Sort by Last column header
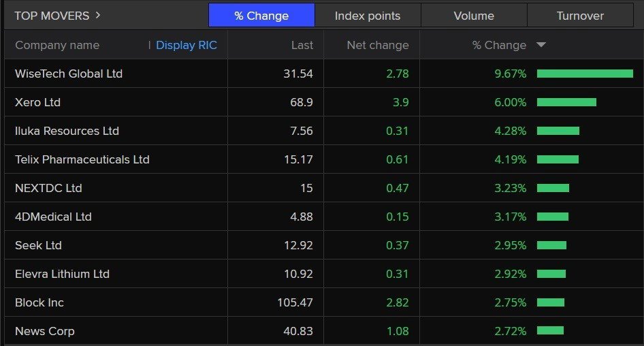The height and width of the screenshot is (346, 644). pyautogui.click(x=302, y=45)
